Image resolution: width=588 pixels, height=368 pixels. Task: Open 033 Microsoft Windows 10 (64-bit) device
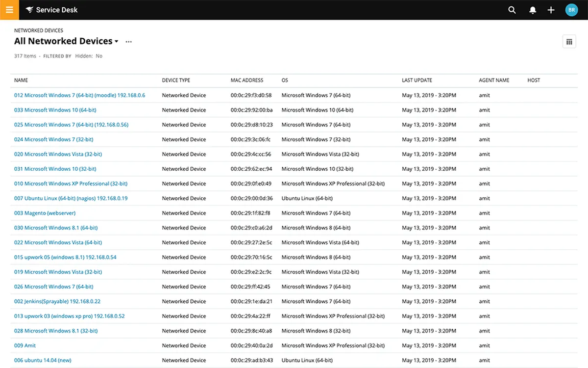(x=55, y=110)
